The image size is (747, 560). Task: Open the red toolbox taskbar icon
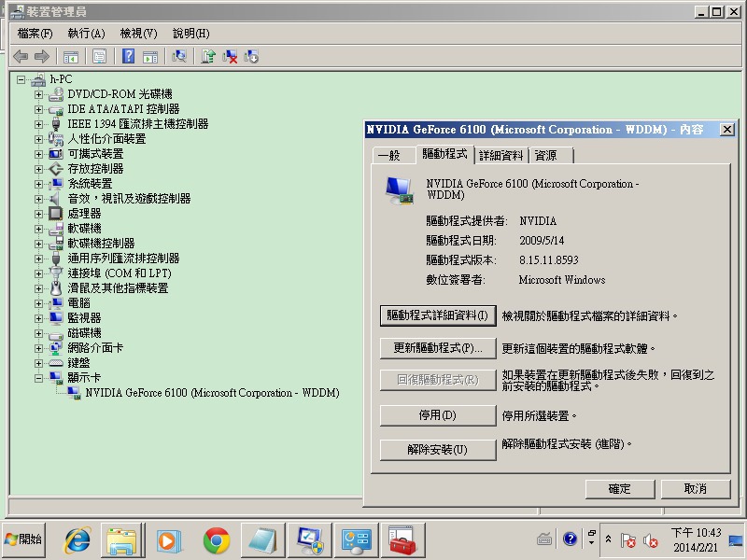pyautogui.click(x=402, y=539)
